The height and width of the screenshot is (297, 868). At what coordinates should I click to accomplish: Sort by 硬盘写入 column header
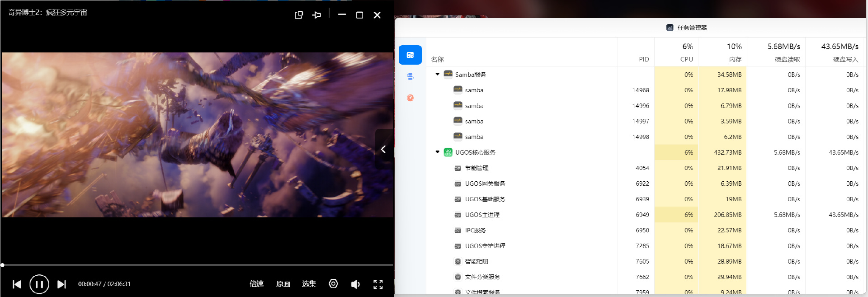coord(845,59)
